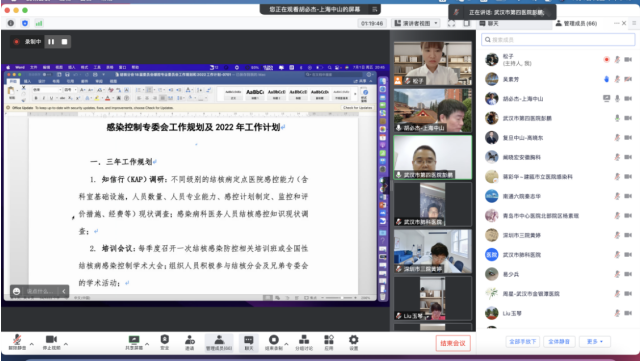Toggle video for 吴素芳 in member list
This screenshot has height=361, width=642.
628,79
